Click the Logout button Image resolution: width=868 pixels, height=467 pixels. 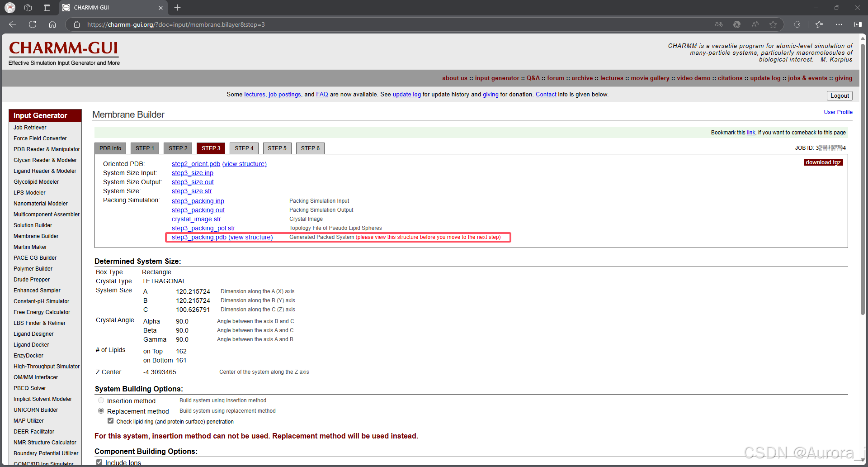point(840,95)
